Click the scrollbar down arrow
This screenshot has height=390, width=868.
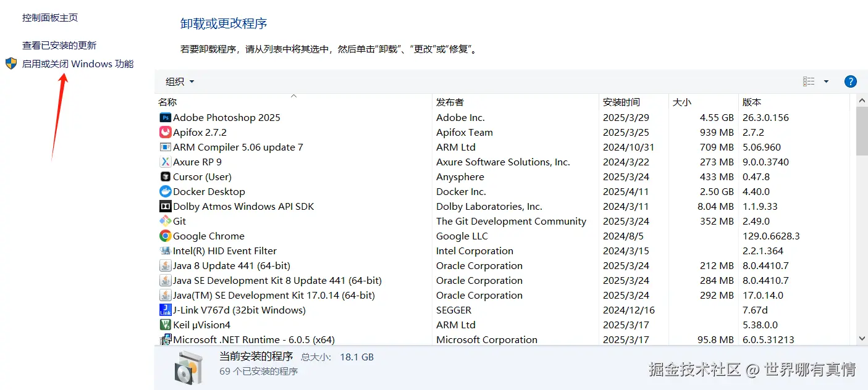pos(862,338)
